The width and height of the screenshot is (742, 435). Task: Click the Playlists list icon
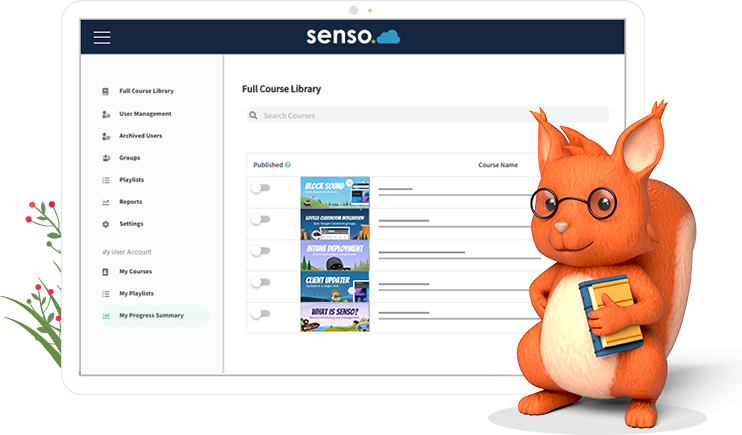106,180
